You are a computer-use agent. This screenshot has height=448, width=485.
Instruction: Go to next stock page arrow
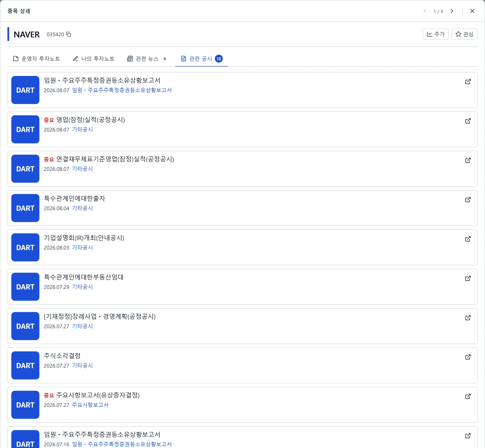451,11
